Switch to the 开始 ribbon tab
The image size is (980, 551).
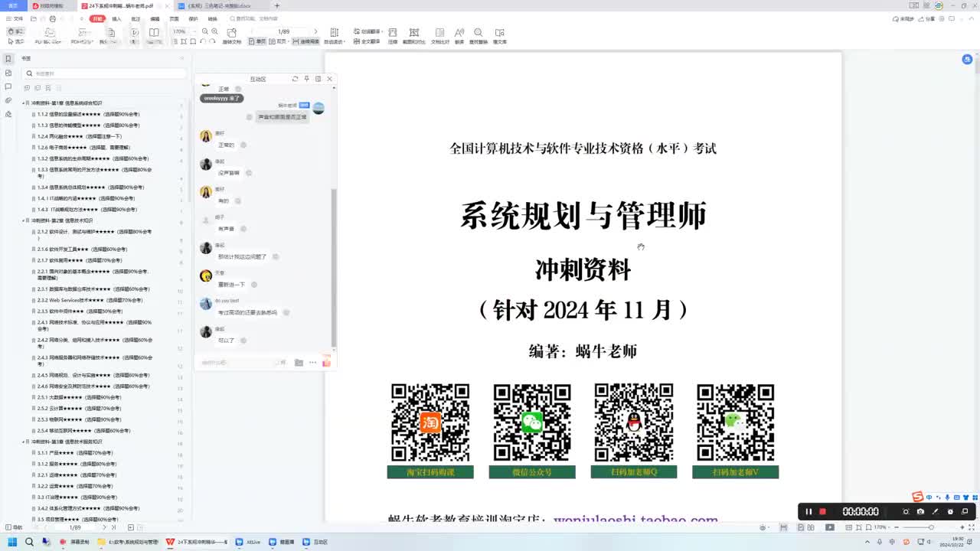[x=97, y=18]
